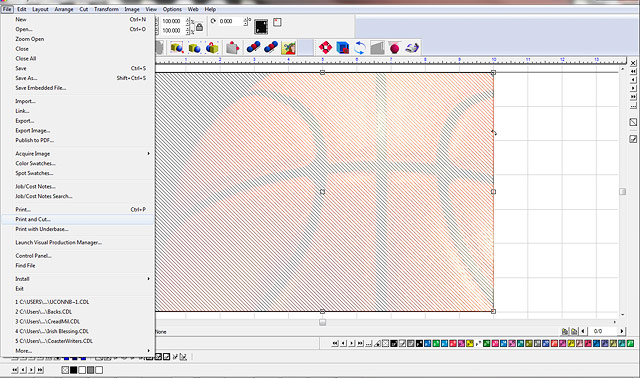Click the vinyl cutter plotter icon

412,48
